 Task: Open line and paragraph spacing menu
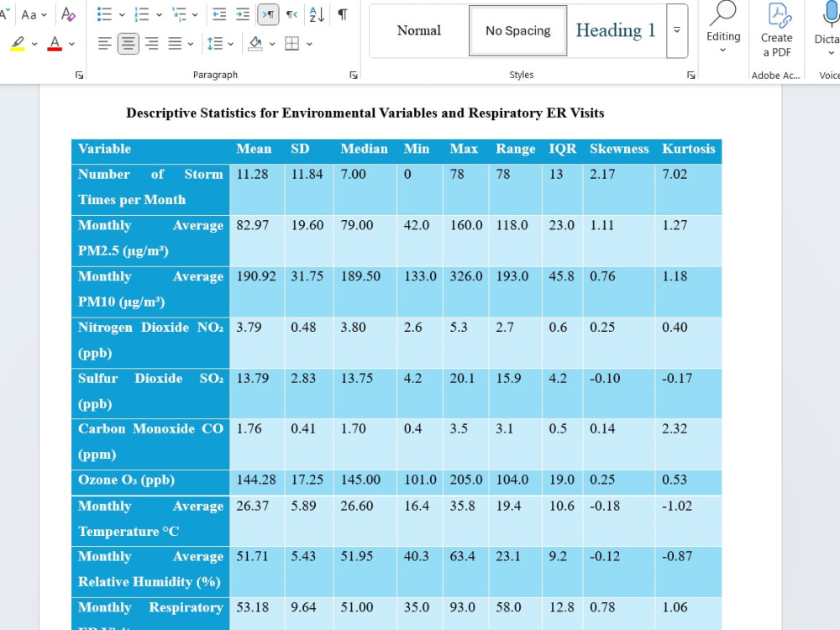(x=220, y=44)
